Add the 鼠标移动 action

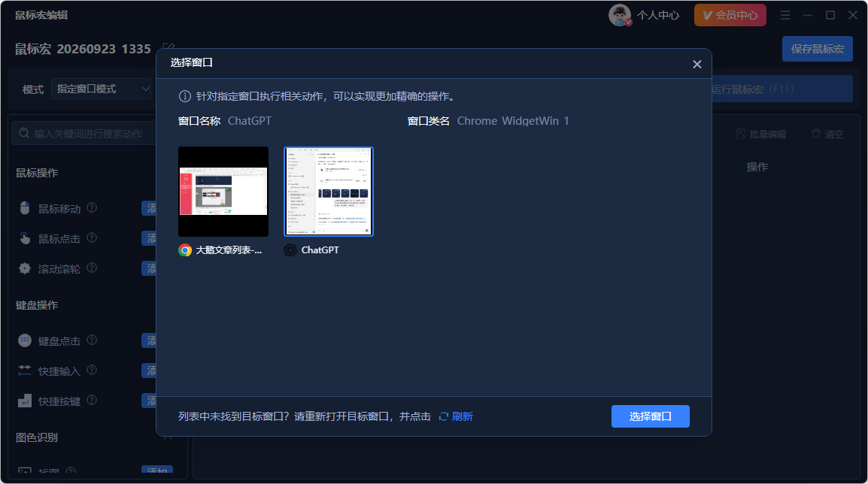click(150, 208)
